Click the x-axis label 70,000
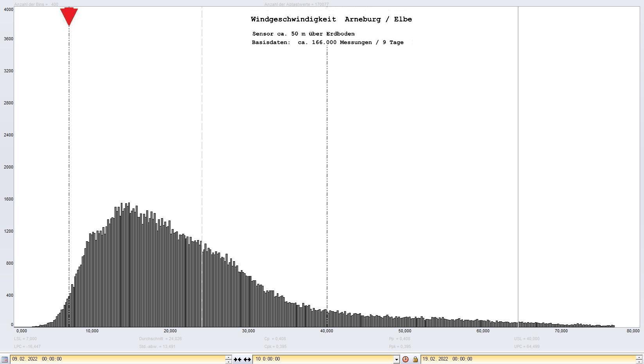644x364 pixels. 561,331
